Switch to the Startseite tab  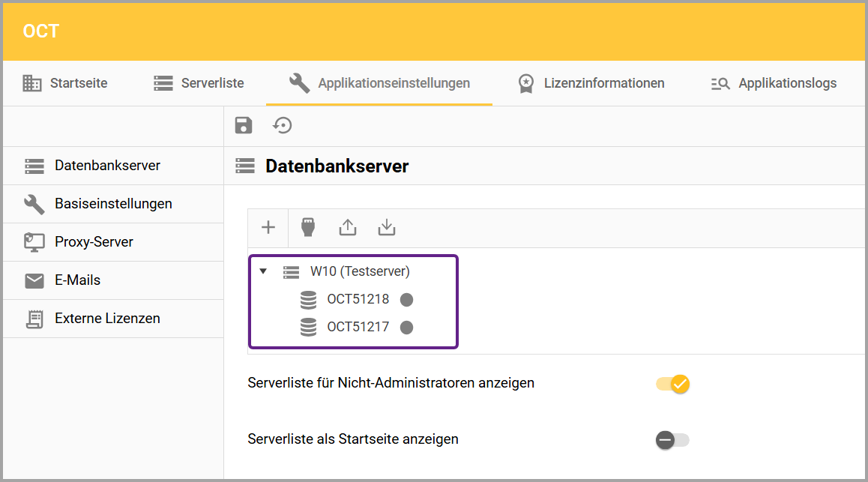click(65, 83)
